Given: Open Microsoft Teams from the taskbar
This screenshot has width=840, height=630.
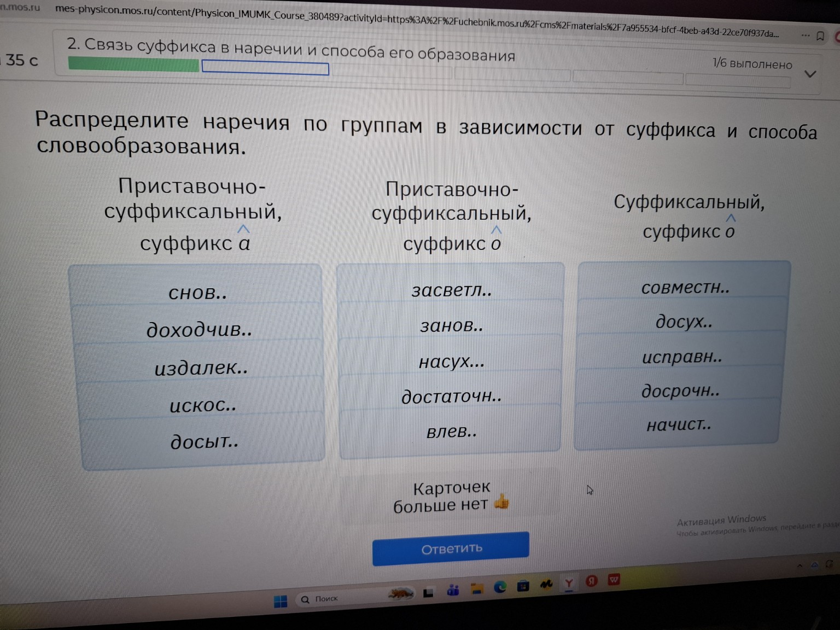Looking at the screenshot, I should [452, 589].
